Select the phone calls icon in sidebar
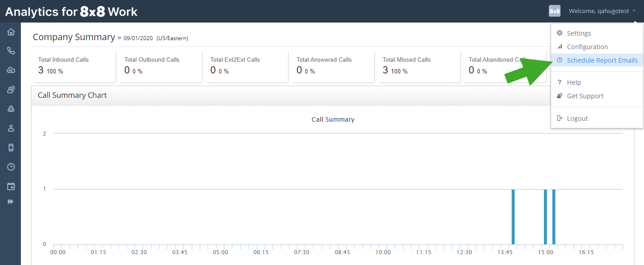Screen dimensions: 644x265 pyautogui.click(x=10, y=51)
